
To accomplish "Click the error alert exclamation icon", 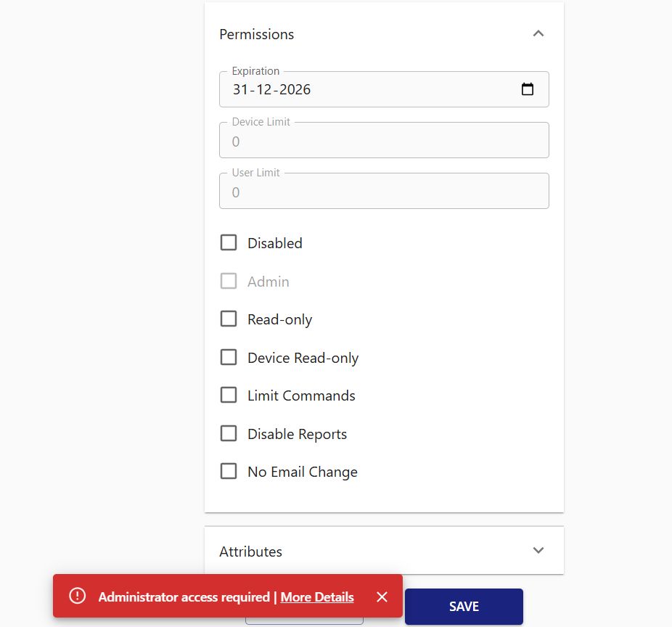I will (x=77, y=596).
